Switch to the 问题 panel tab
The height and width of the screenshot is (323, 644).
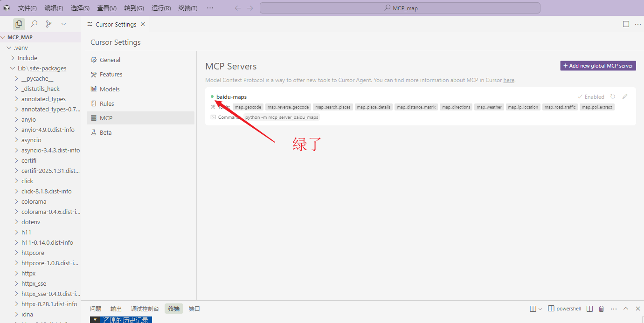pos(96,309)
